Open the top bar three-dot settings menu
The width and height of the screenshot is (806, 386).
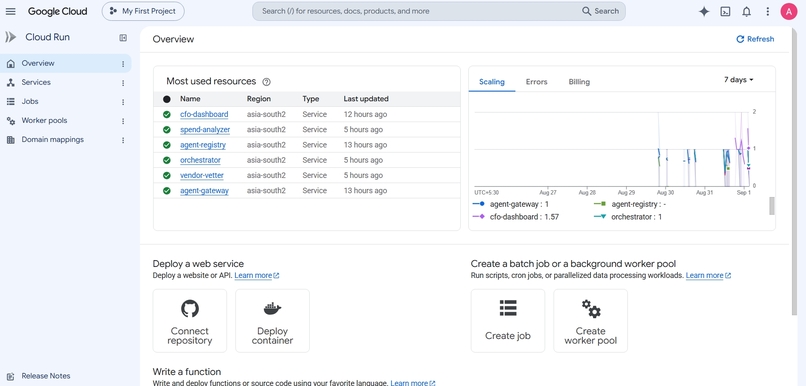(x=767, y=11)
